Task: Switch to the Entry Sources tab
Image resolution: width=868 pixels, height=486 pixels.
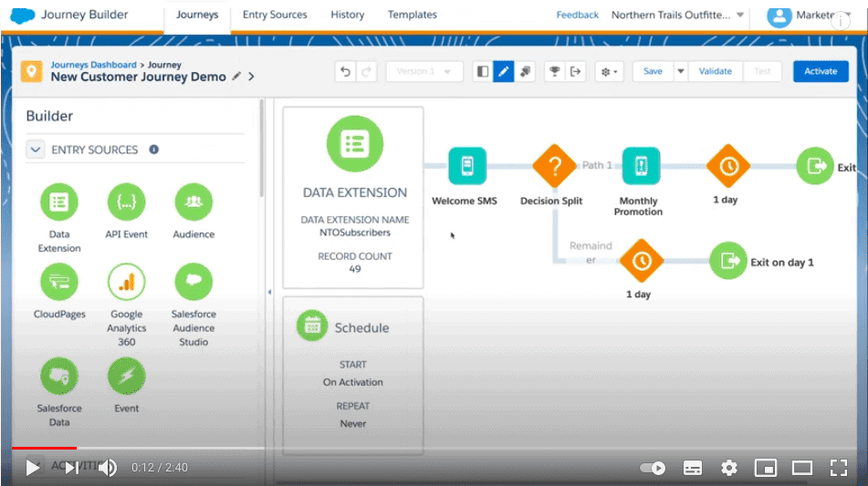Action: point(275,15)
